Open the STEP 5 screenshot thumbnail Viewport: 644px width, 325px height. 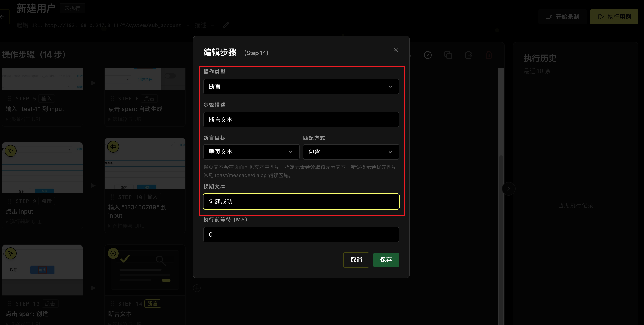coord(42,79)
